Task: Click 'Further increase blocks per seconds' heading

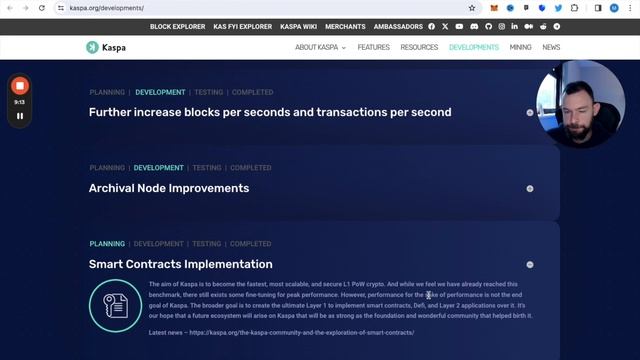Action: click(270, 112)
